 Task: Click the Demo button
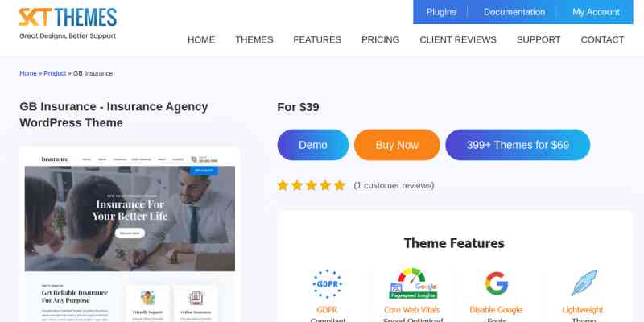[x=313, y=145]
